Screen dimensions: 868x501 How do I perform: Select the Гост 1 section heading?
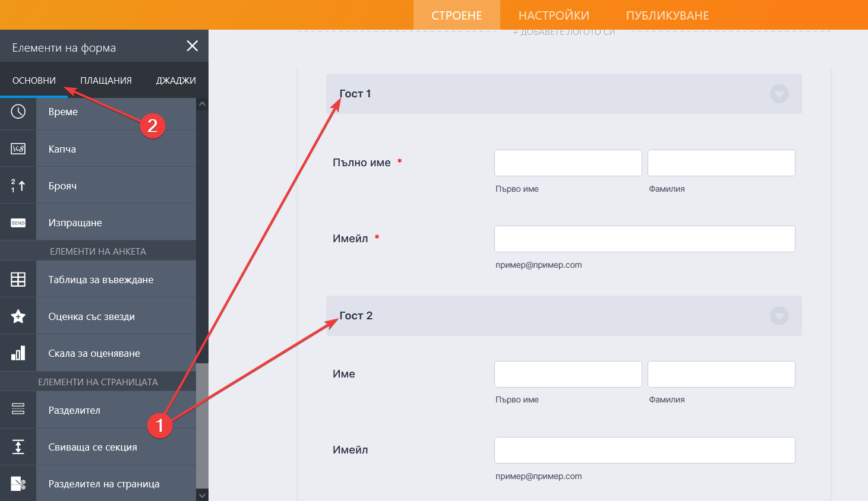click(x=355, y=94)
